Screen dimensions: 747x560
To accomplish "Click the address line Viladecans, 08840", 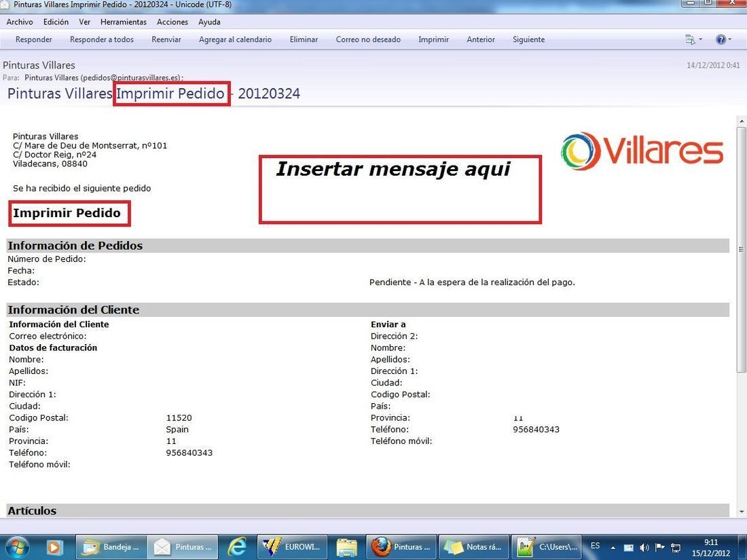I will (x=50, y=164).
